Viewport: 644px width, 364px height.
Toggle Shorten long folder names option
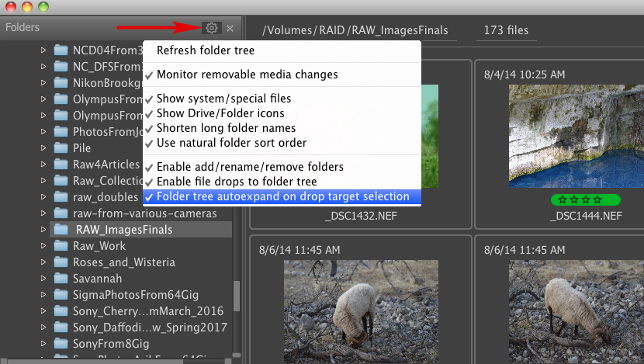(x=226, y=128)
